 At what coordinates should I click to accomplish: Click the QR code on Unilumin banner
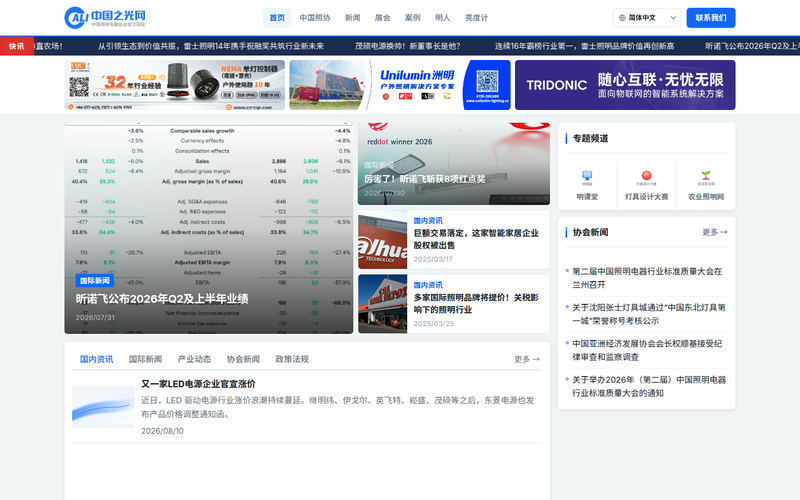pos(487,81)
